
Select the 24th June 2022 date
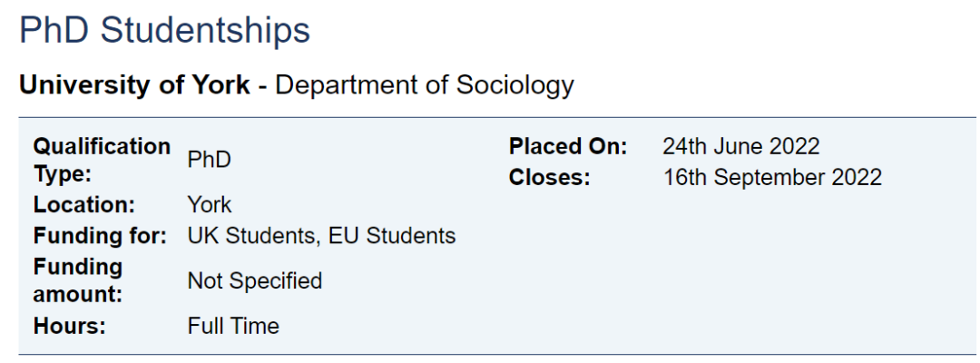740,146
